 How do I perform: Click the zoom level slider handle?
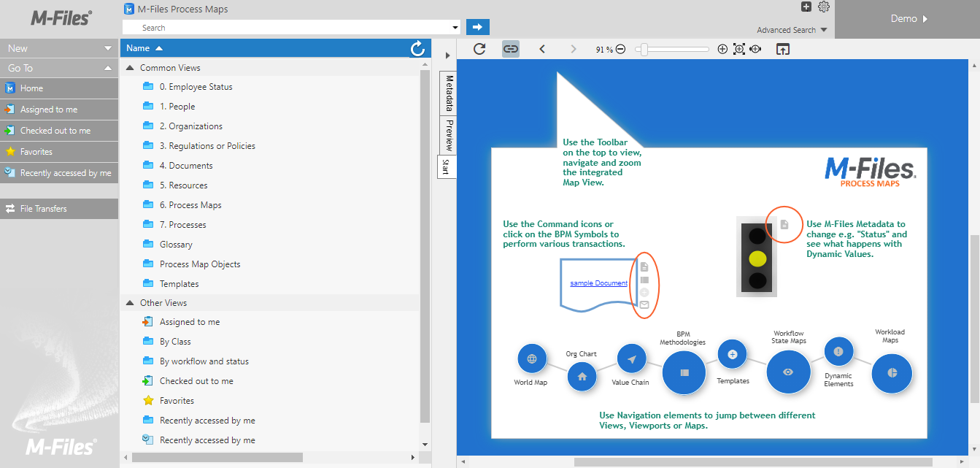643,50
